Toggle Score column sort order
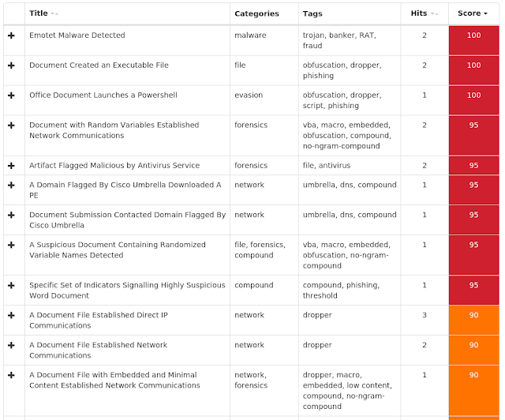Image resolution: width=505 pixels, height=420 pixels. coord(473,13)
